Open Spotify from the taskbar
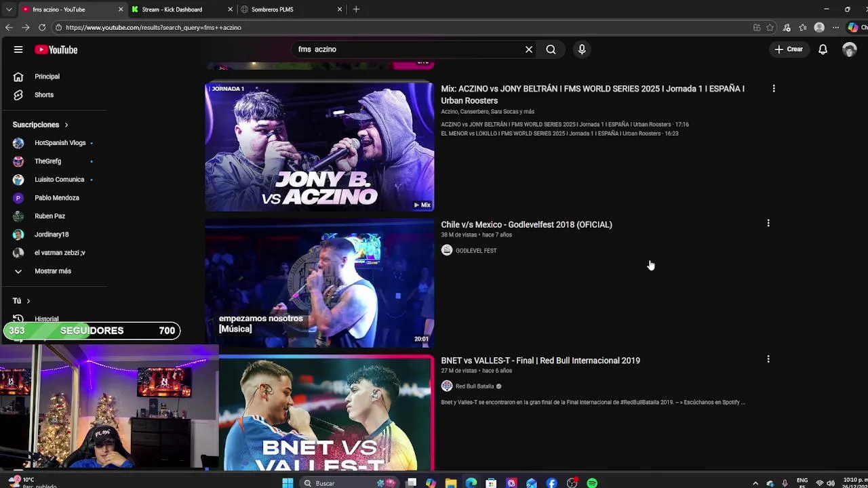 592,483
